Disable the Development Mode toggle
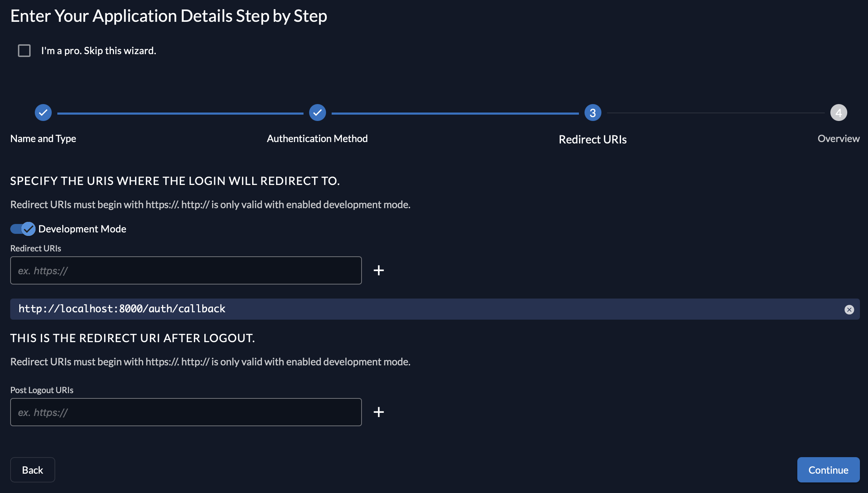The width and height of the screenshot is (868, 493). click(23, 229)
